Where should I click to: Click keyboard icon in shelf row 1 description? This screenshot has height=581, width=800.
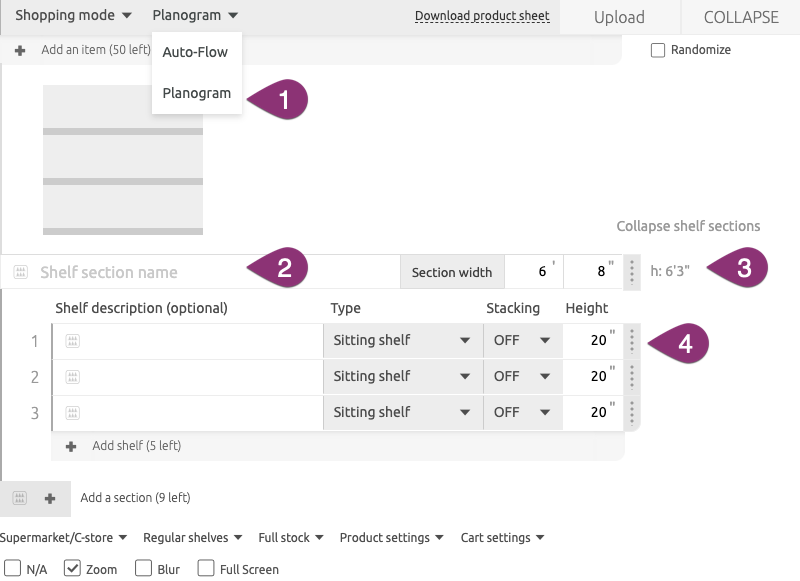72,341
